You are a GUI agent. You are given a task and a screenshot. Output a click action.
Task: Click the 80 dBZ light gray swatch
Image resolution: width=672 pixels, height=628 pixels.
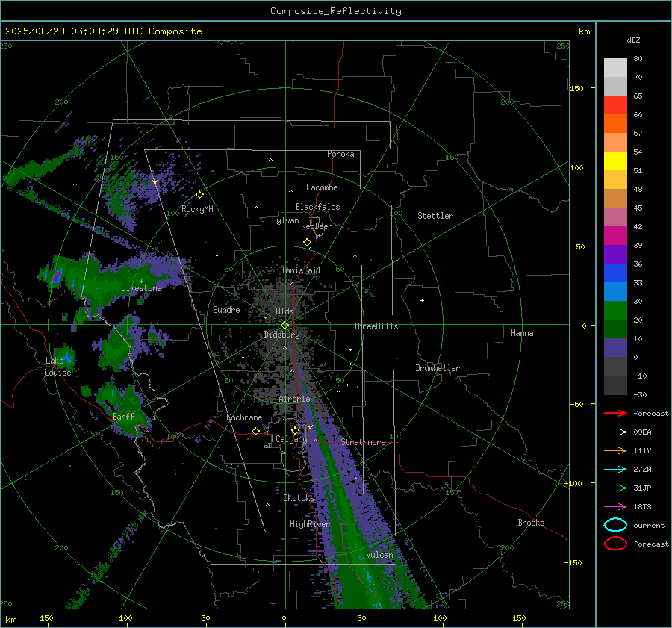pyautogui.click(x=615, y=67)
